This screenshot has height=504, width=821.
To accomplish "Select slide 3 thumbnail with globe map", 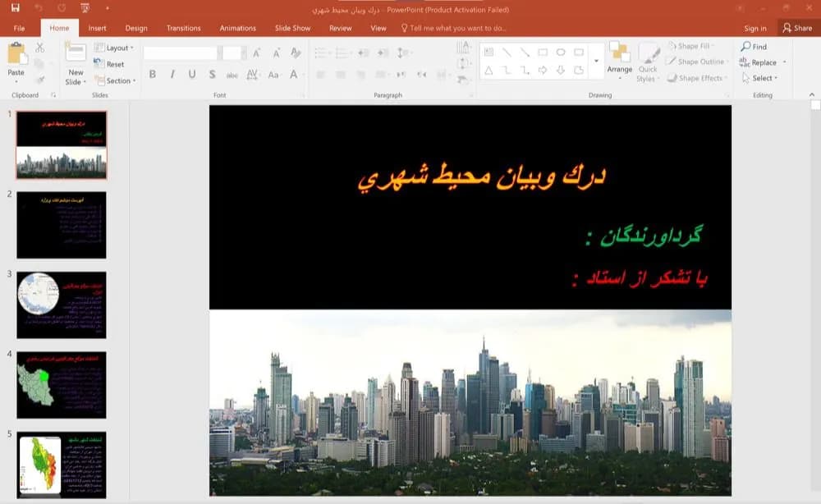I will tap(62, 305).
